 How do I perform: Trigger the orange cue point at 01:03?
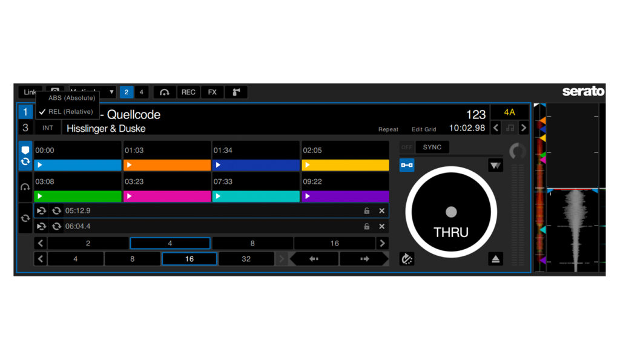pos(167,165)
